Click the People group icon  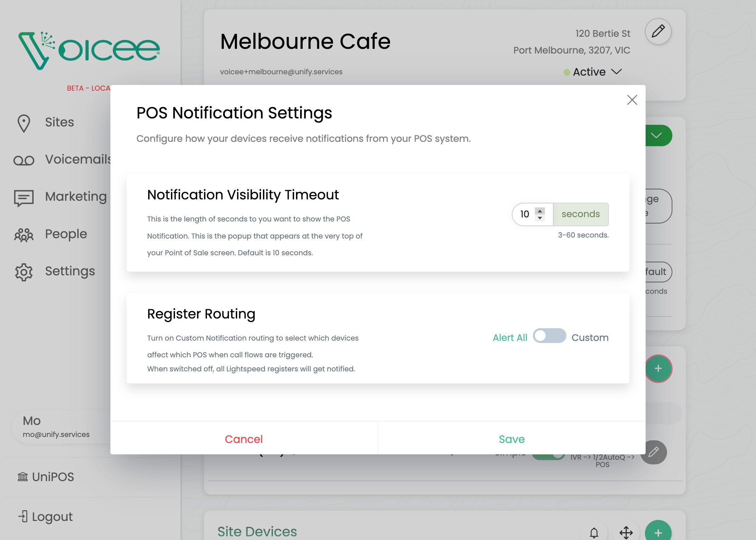point(24,235)
